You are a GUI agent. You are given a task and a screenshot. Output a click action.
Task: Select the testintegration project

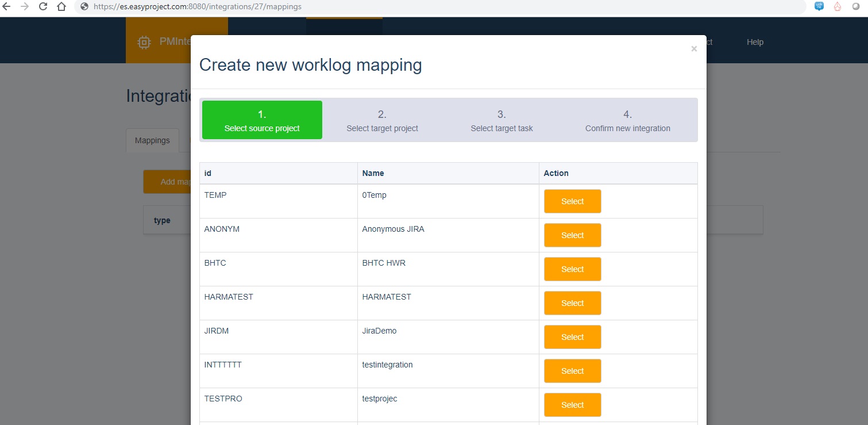[x=572, y=371]
